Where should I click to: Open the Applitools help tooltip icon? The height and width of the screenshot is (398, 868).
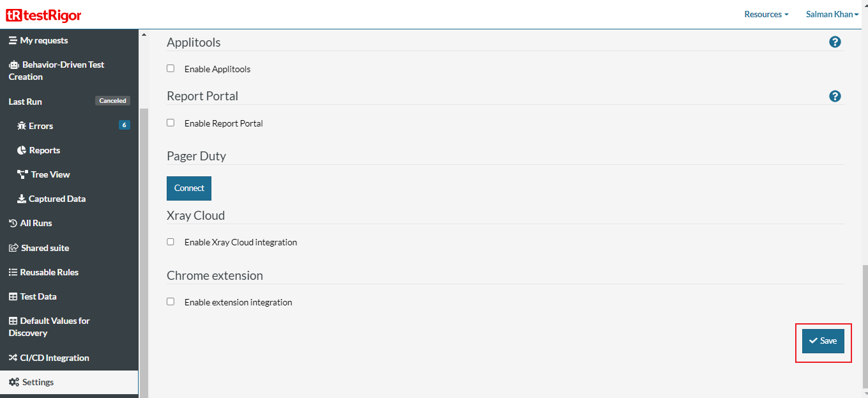click(x=835, y=42)
